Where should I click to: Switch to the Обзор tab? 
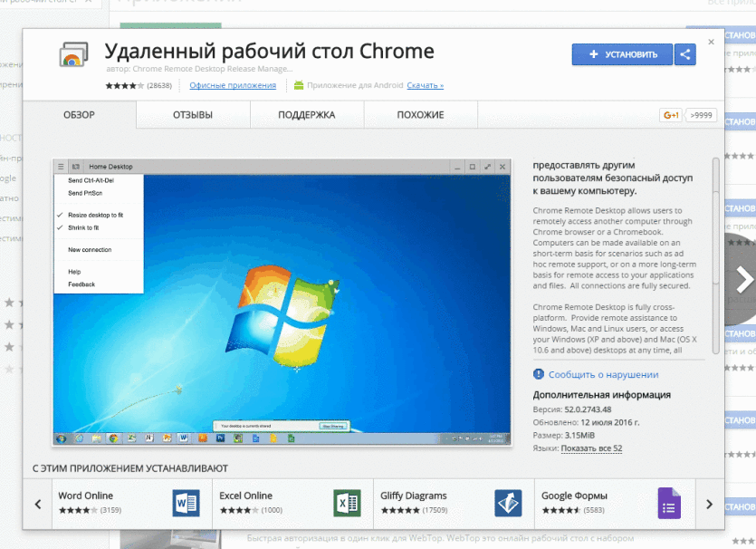coord(79,115)
